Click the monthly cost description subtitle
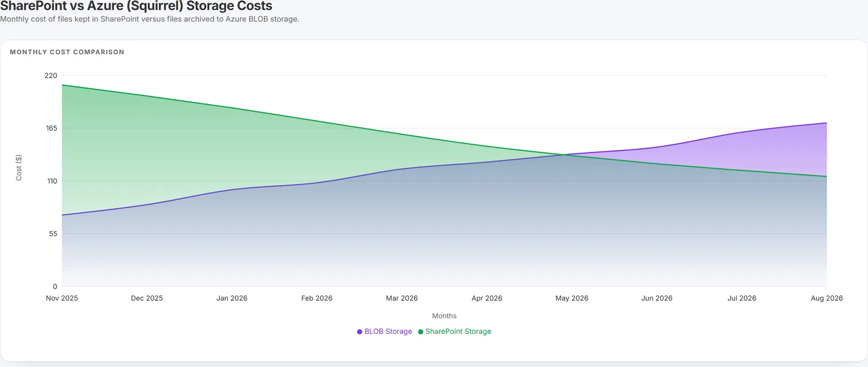The width and height of the screenshot is (868, 367). click(150, 19)
